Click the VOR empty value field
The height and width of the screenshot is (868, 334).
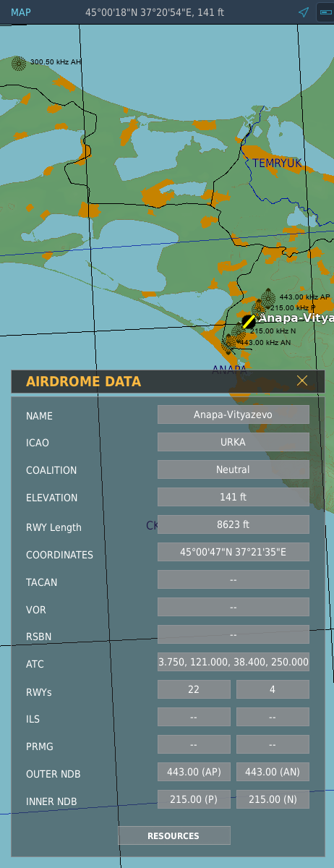233,607
